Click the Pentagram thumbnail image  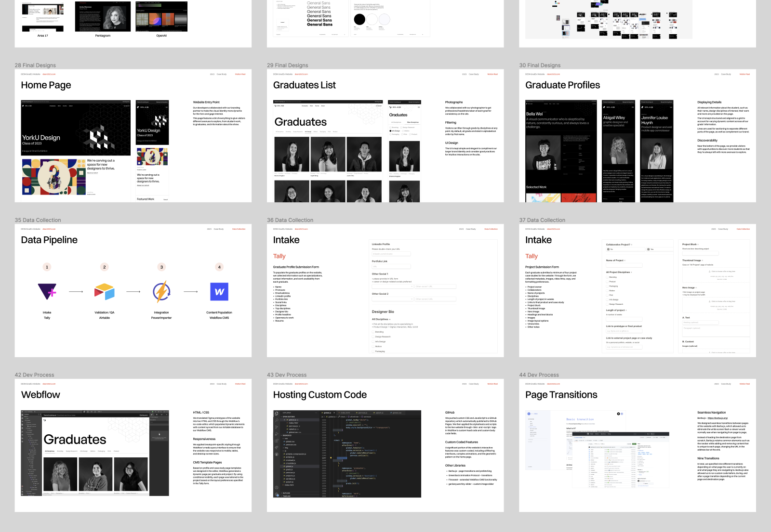[x=103, y=16]
